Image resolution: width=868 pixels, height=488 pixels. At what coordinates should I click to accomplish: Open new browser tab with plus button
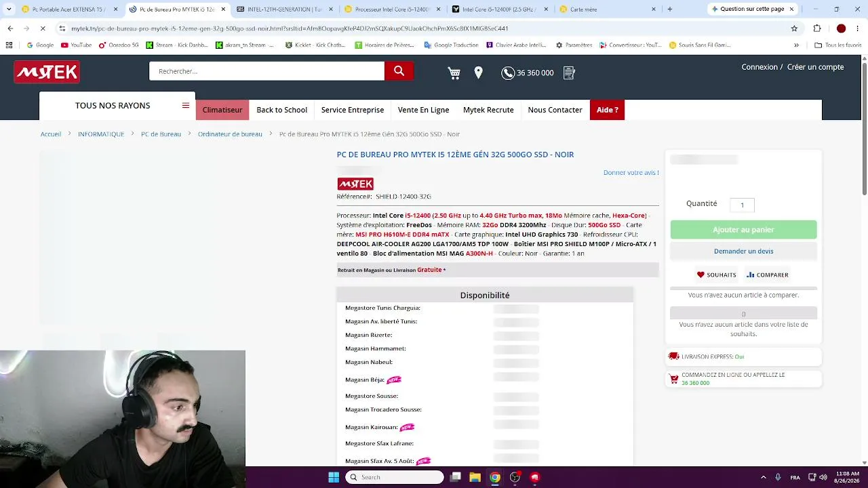(669, 9)
